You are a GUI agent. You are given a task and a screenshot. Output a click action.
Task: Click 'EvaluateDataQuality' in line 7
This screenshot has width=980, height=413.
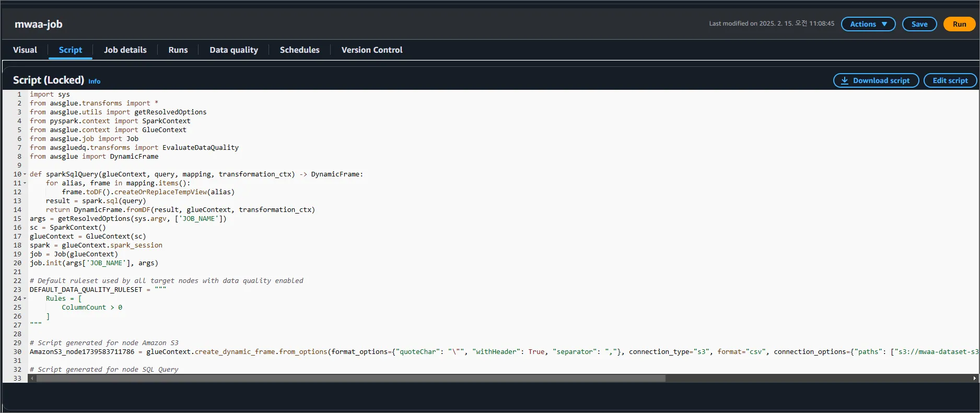coord(201,148)
